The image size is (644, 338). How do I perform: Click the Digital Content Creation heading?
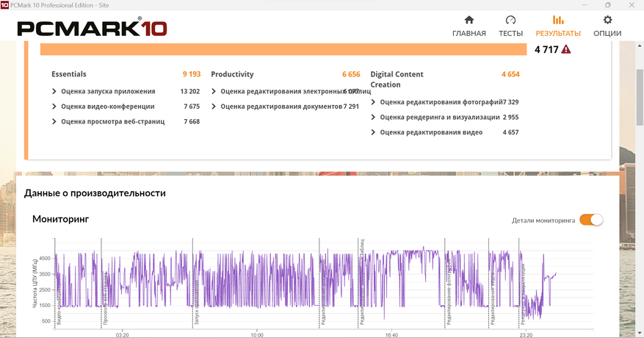click(x=397, y=79)
